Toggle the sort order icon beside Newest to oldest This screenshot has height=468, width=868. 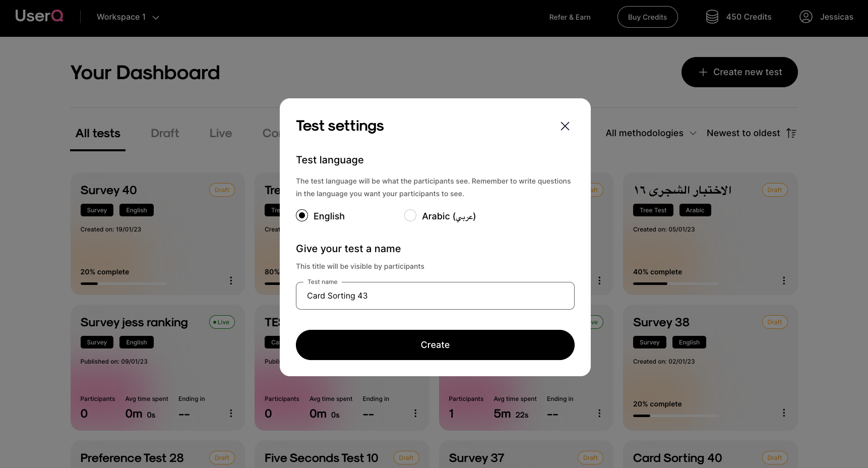click(x=791, y=133)
